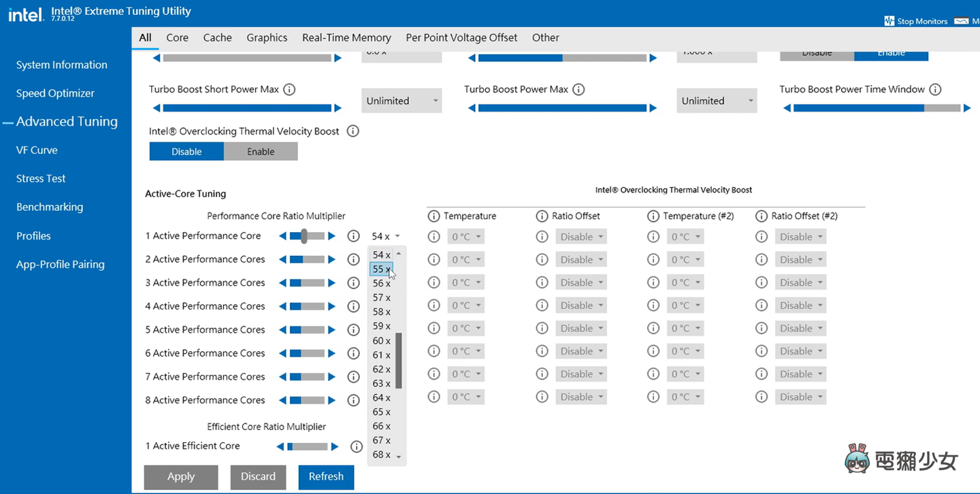Increase 1 Active Performance Core ratio arrow

(x=331, y=236)
